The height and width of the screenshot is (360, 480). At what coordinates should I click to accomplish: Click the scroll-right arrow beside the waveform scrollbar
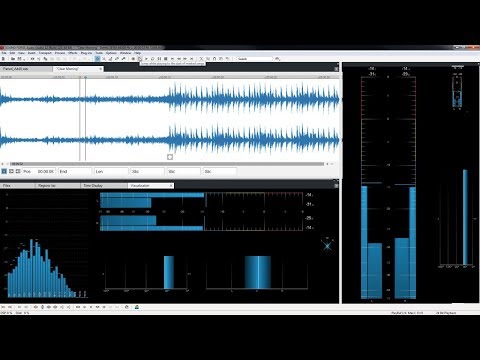pos(327,164)
